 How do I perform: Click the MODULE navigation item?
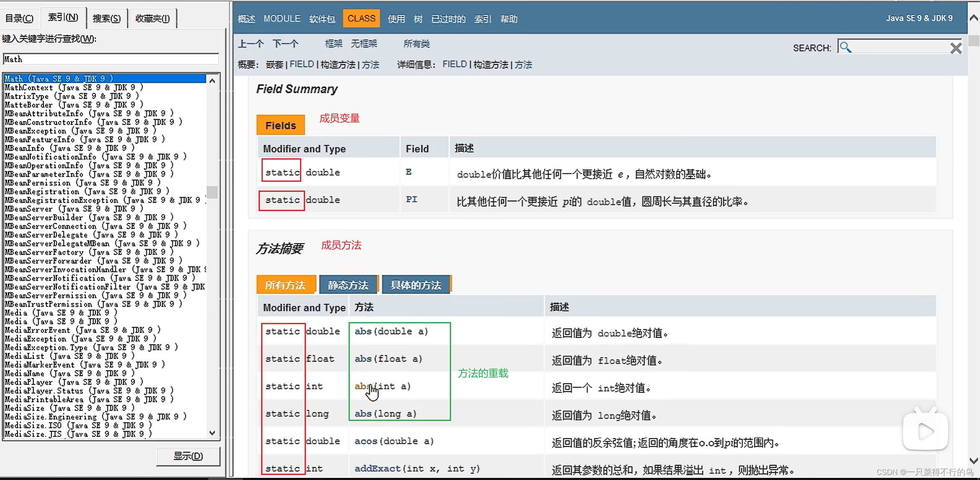coord(282,19)
